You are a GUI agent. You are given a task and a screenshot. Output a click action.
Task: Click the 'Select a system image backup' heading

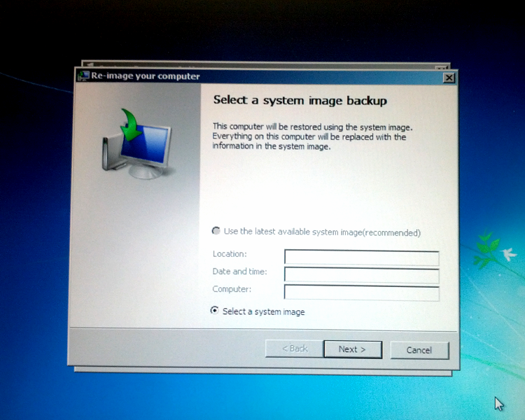[300, 101]
